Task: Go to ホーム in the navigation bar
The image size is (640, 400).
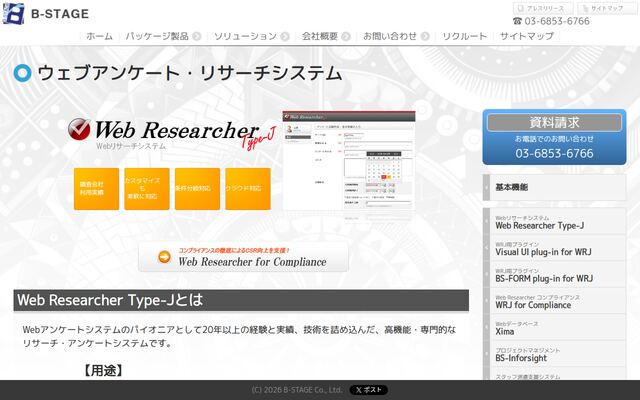Action: [x=99, y=36]
